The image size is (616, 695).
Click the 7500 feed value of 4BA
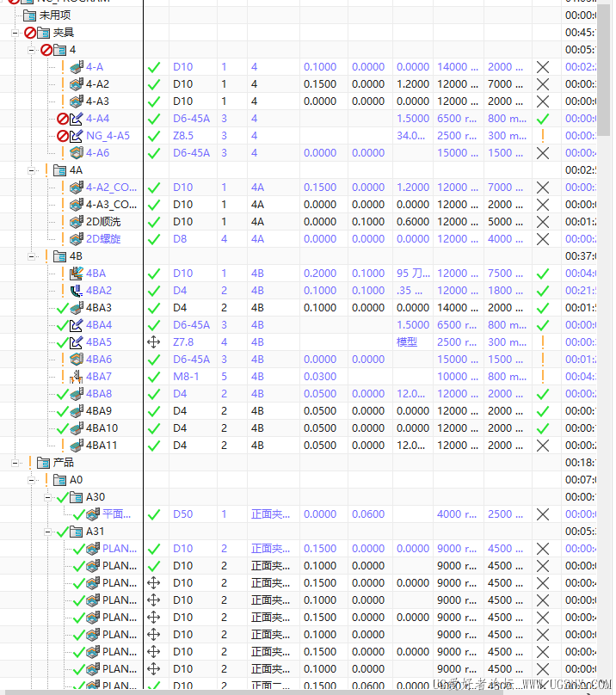(x=506, y=274)
